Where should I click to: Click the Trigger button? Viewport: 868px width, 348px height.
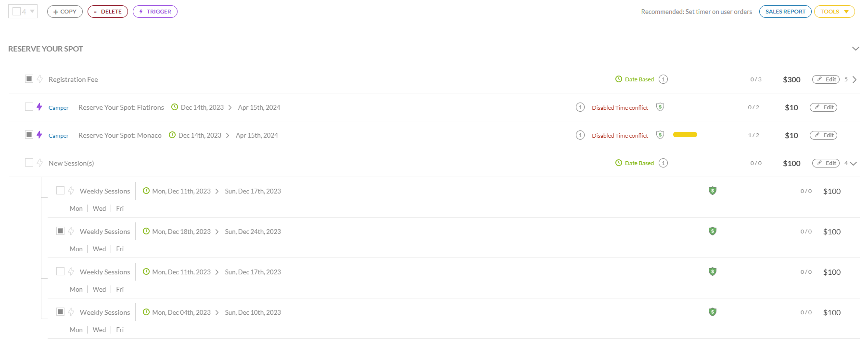click(155, 12)
